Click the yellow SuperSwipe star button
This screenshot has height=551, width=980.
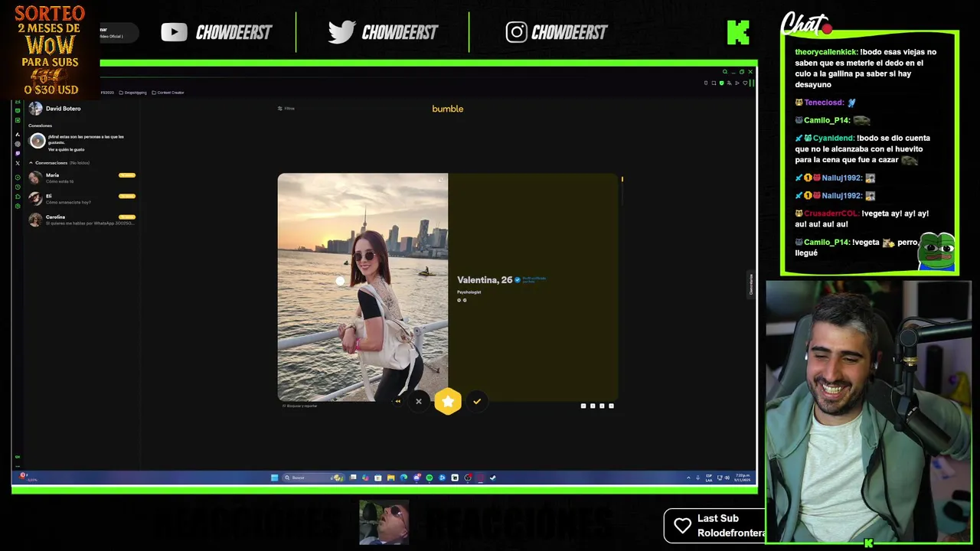click(x=448, y=401)
